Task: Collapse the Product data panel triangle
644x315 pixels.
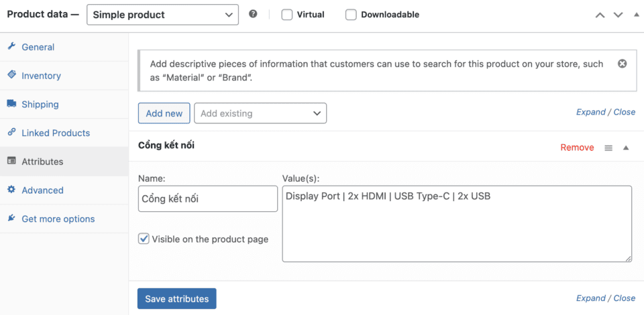Action: pyautogui.click(x=637, y=15)
